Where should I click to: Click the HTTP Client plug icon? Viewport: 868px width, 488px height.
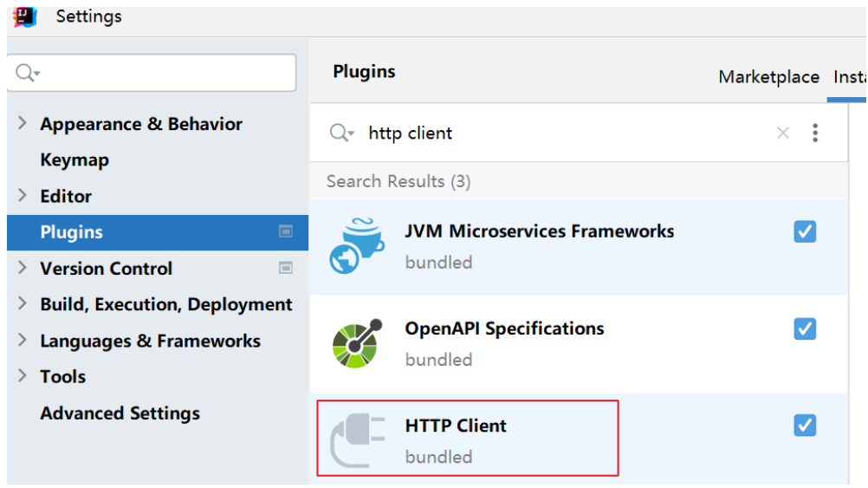[357, 440]
